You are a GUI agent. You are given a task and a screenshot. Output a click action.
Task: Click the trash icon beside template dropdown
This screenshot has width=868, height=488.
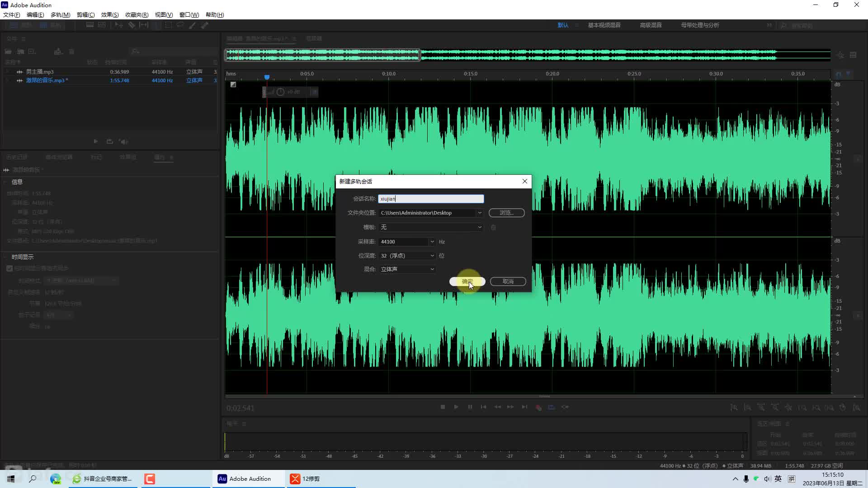coord(493,227)
